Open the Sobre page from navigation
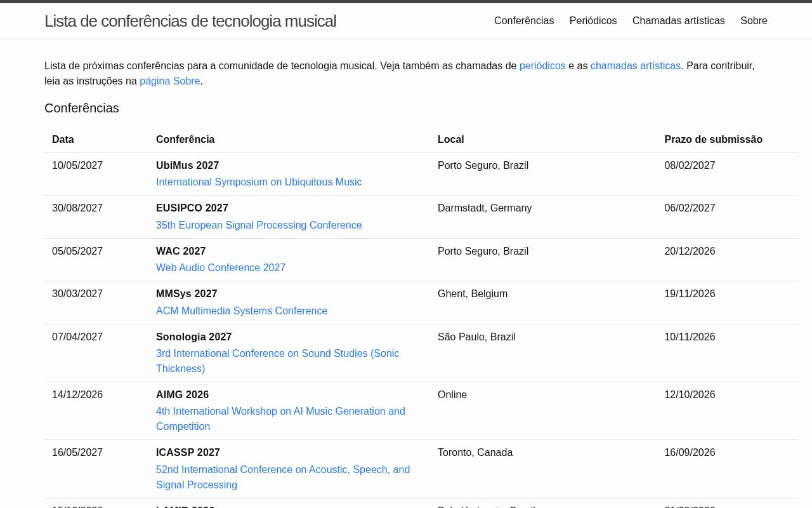This screenshot has width=812, height=508. 754,21
